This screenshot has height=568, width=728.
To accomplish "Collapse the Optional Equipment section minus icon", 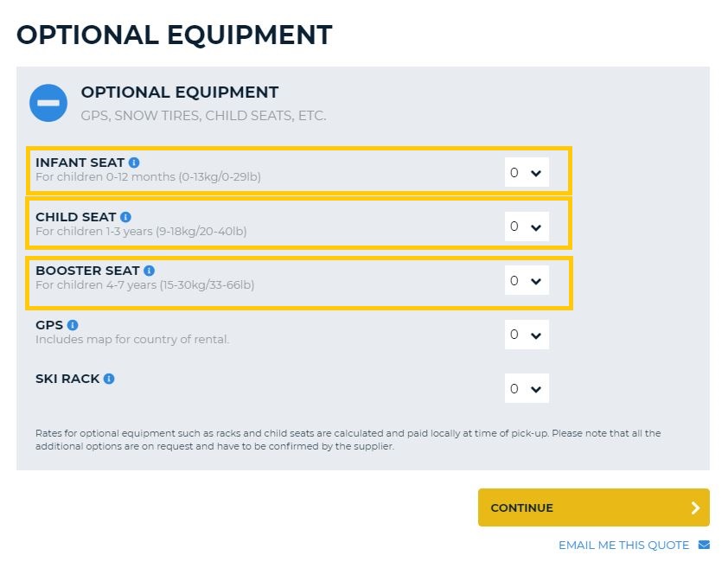I will 48,103.
